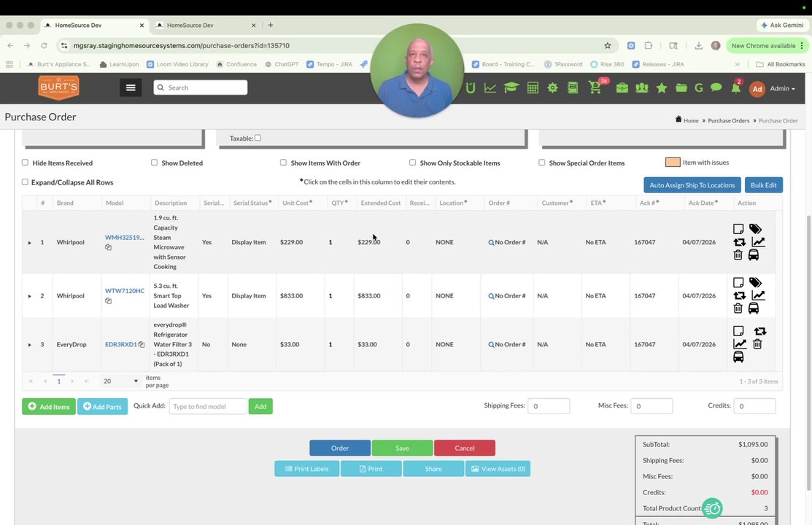Click the bus icon for WMH32519 row
The height and width of the screenshot is (525, 812).
[x=754, y=254]
